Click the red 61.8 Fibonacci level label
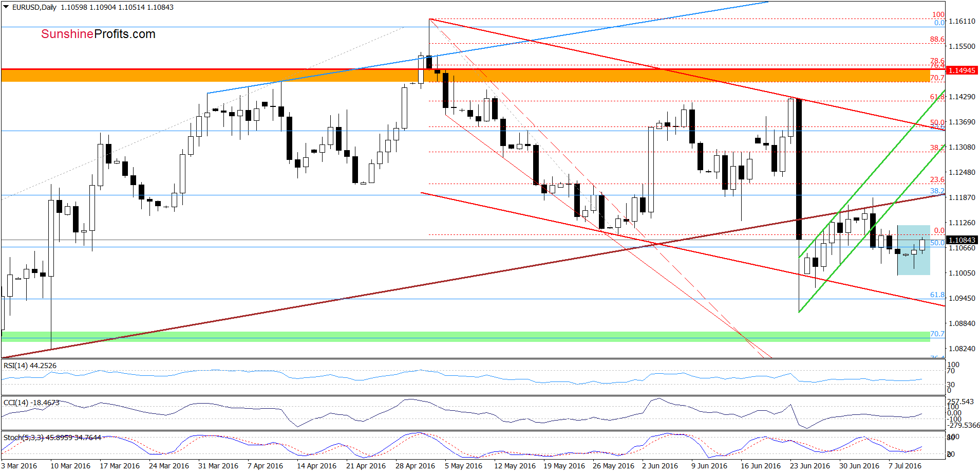Image resolution: width=980 pixels, height=473 pixels. click(x=937, y=97)
